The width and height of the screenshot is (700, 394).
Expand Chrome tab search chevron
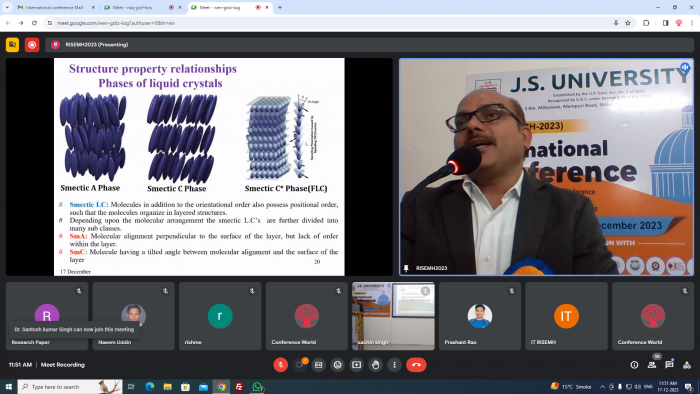7,7
